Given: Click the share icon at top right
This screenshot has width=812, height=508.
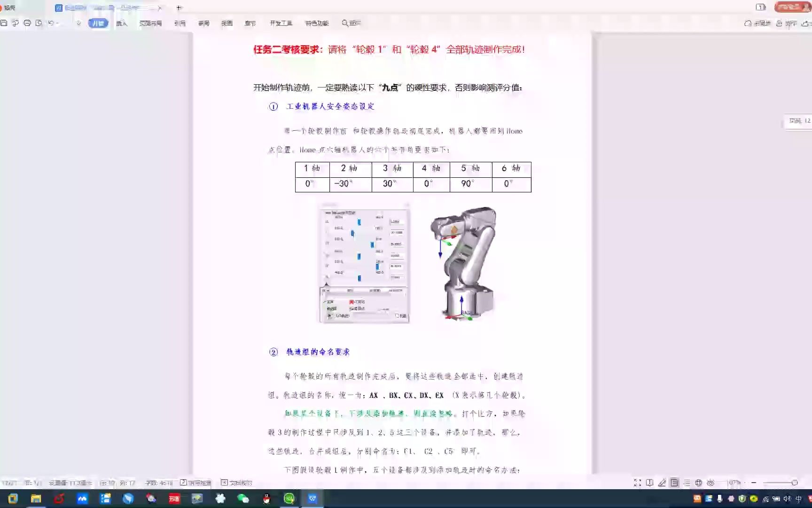Looking at the screenshot, I should 805,23.
